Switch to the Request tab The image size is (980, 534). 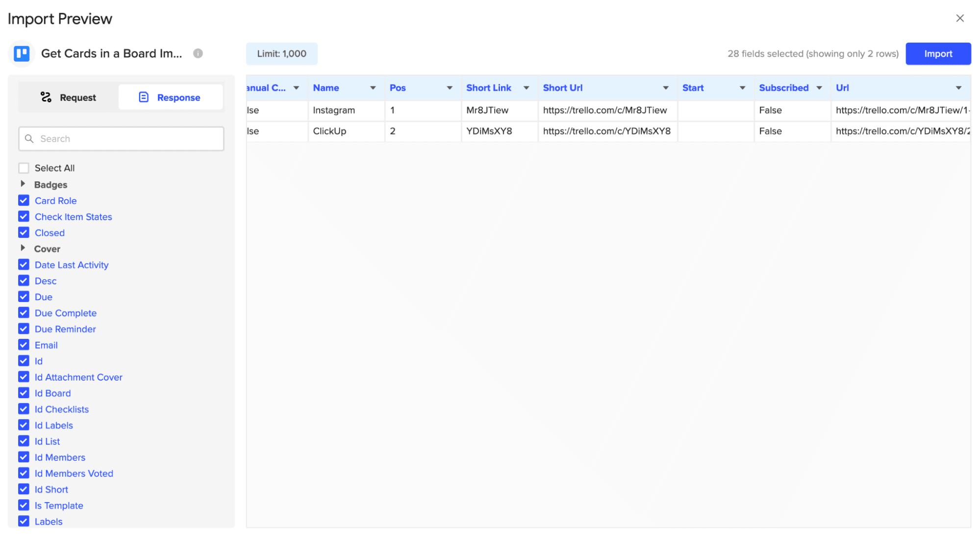click(69, 97)
